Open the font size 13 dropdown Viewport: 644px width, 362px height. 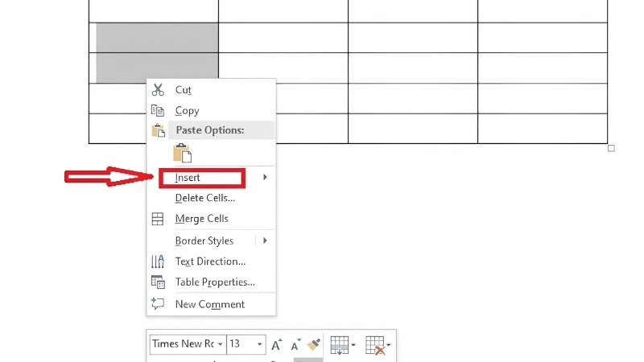(259, 344)
